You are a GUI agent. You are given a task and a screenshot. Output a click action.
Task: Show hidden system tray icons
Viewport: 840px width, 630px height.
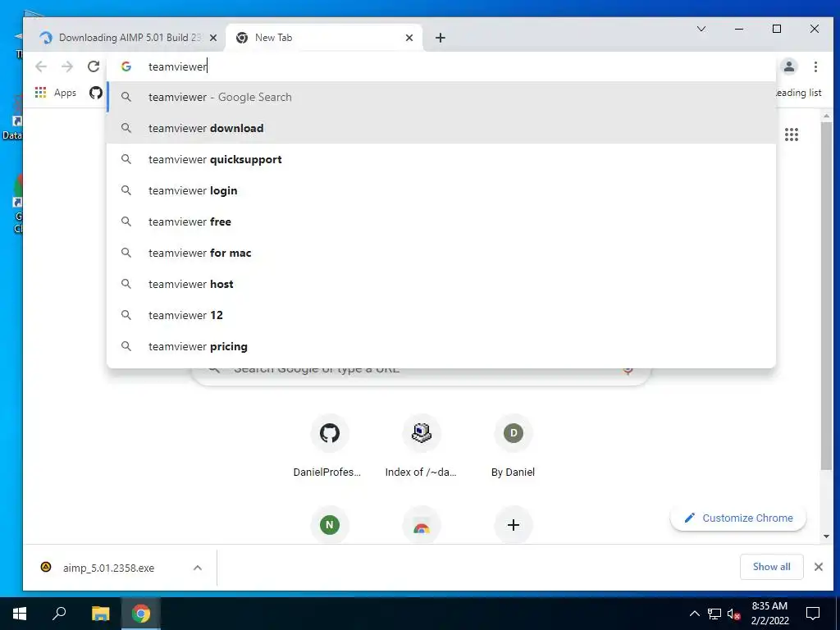click(x=694, y=614)
